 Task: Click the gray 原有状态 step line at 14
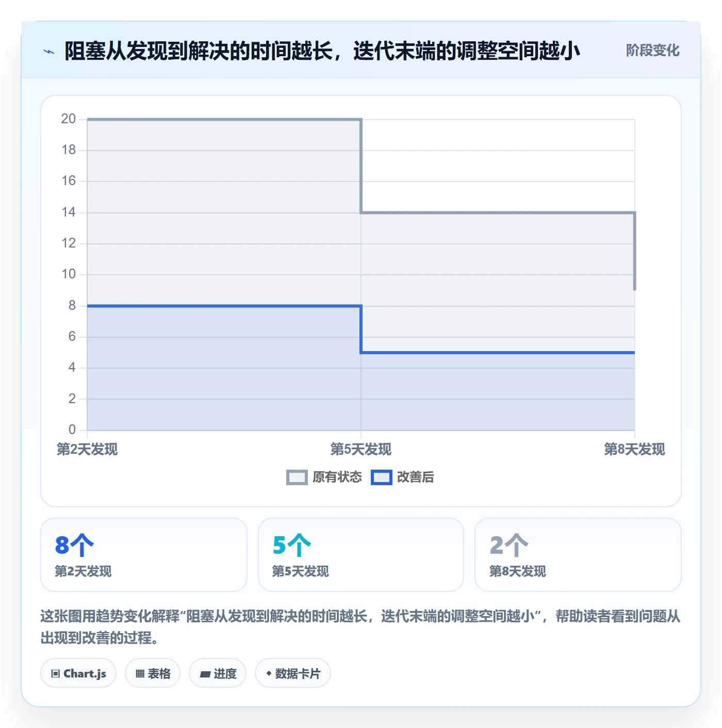pyautogui.click(x=498, y=212)
